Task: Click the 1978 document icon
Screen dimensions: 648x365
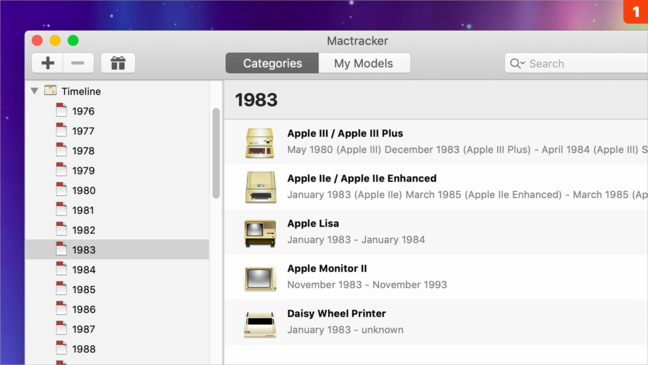Action: 61,150
